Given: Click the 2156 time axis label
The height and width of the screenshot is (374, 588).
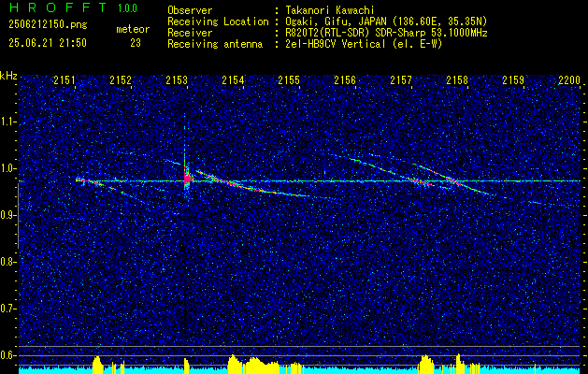Looking at the screenshot, I should (345, 80).
